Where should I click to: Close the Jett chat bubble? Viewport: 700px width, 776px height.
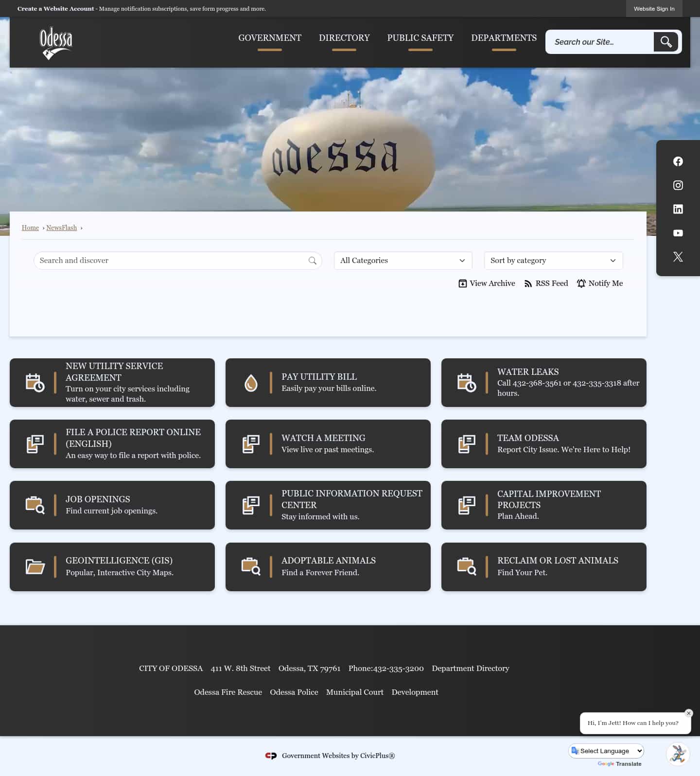[688, 713]
